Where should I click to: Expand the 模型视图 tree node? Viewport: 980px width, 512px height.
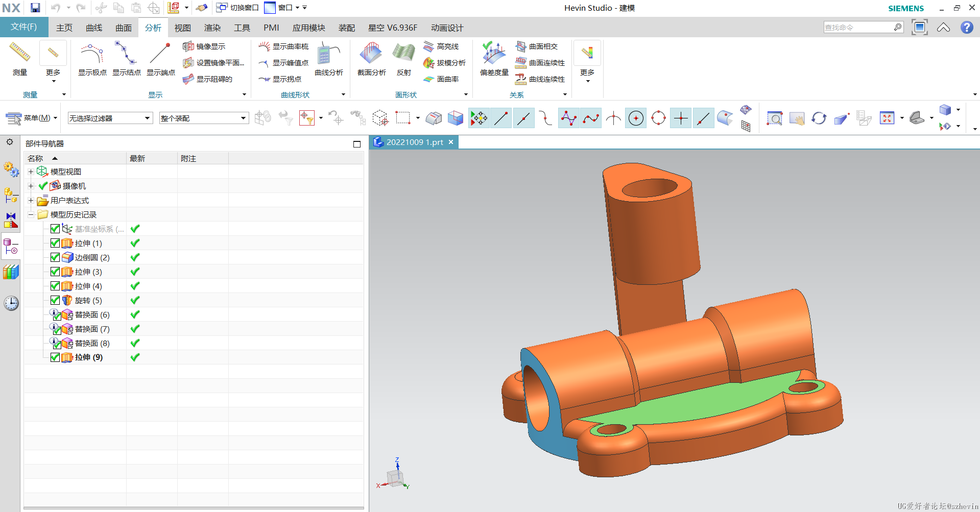(x=31, y=172)
